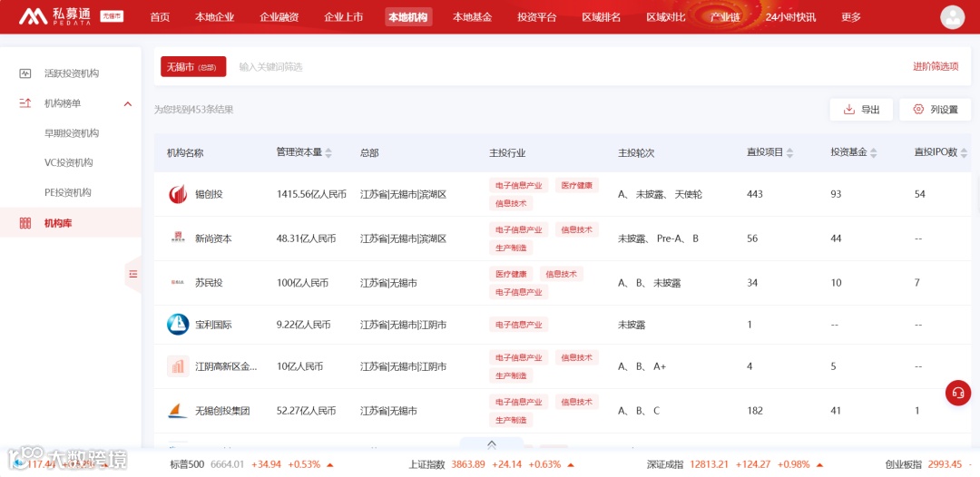Viewport: 980px width, 477px height.
Task: Open the user avatar profile icon
Action: [952, 17]
